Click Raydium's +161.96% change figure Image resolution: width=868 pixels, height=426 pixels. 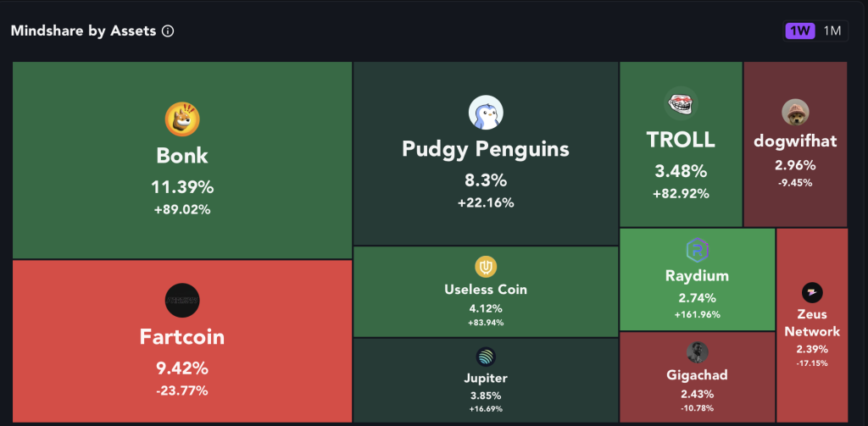(x=697, y=315)
